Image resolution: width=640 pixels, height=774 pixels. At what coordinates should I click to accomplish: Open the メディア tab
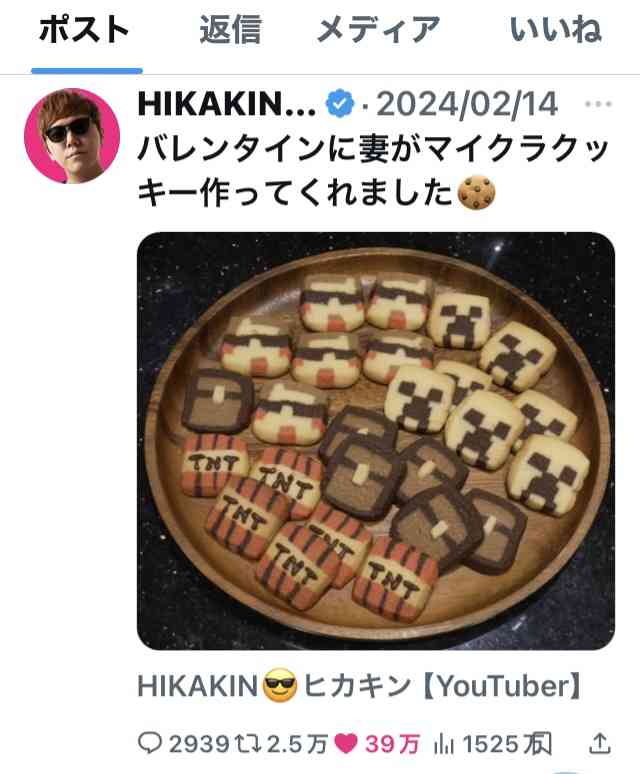(378, 30)
